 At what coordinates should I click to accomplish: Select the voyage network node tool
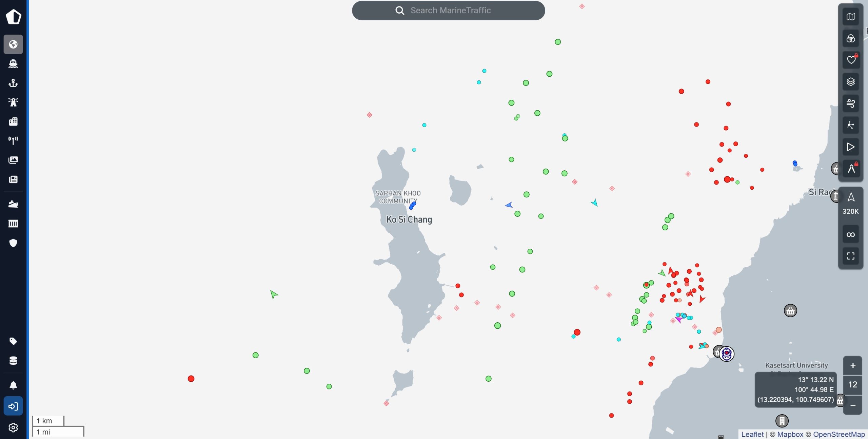pos(851,125)
